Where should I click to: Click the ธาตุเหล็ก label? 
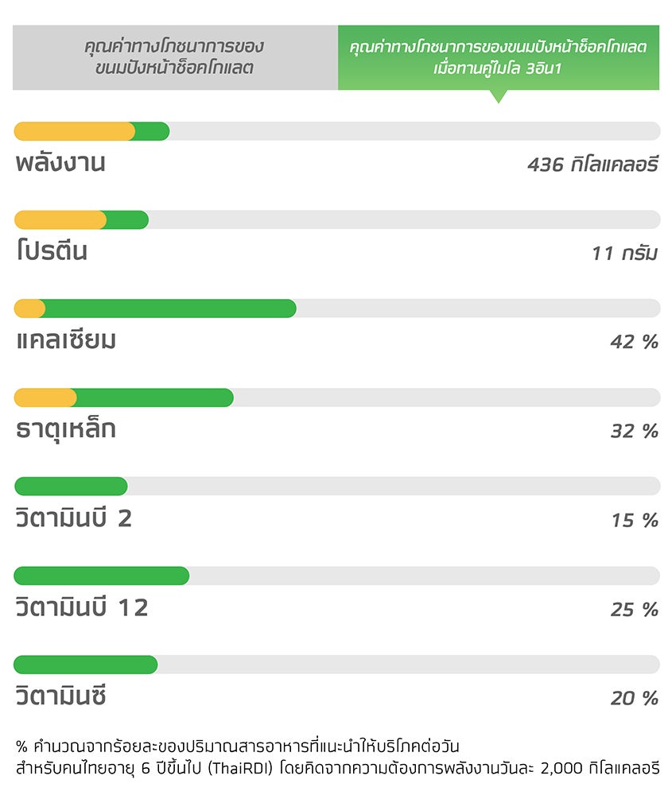pos(66,430)
